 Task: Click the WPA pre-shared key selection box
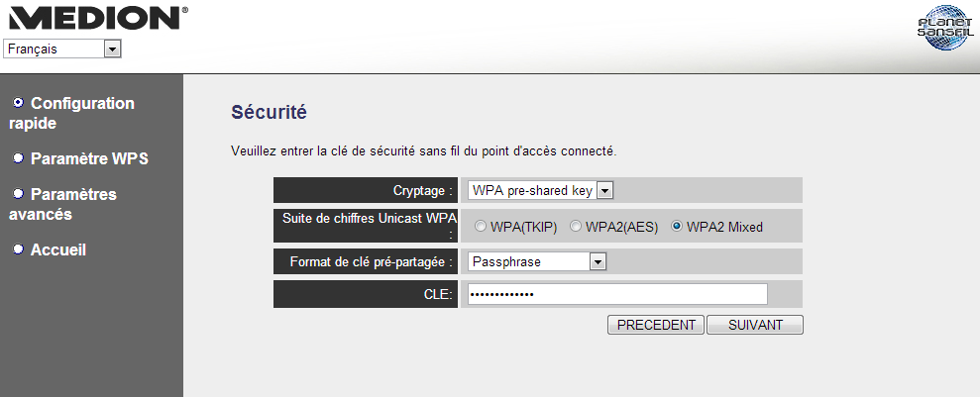coord(541,190)
